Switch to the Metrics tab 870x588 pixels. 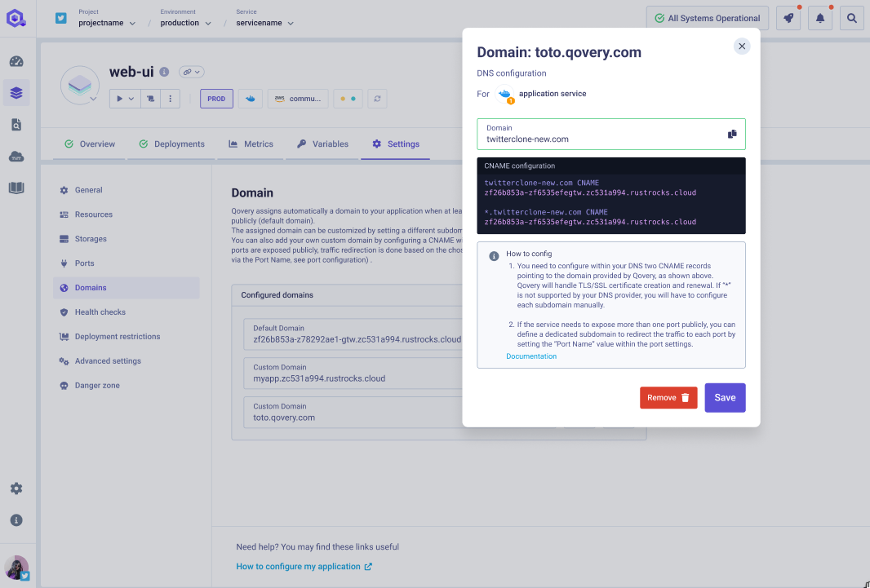pos(251,144)
